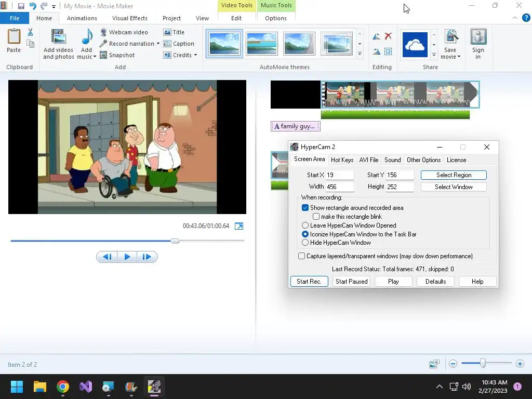This screenshot has height=399, width=532.
Task: Enable make this rectangle blink
Action: click(316, 217)
